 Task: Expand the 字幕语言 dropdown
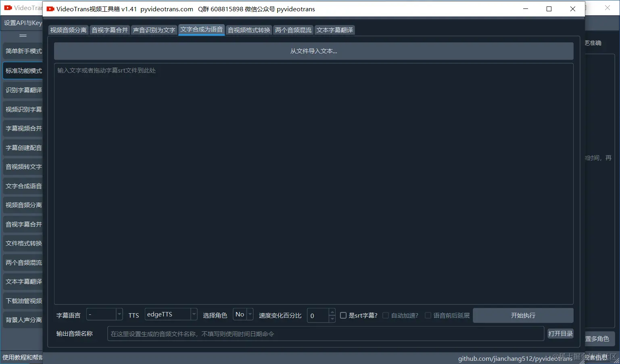click(x=104, y=314)
